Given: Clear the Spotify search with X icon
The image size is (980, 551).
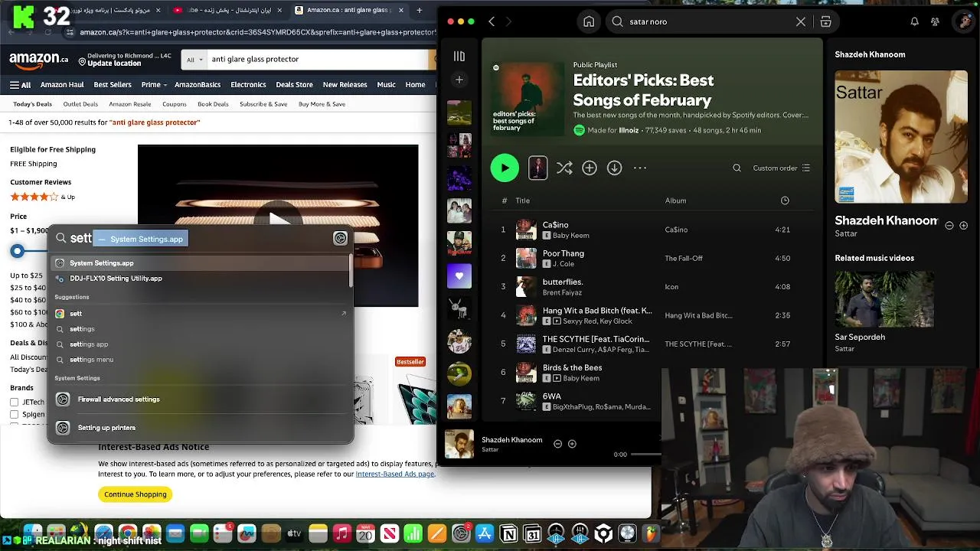Looking at the screenshot, I should point(801,21).
